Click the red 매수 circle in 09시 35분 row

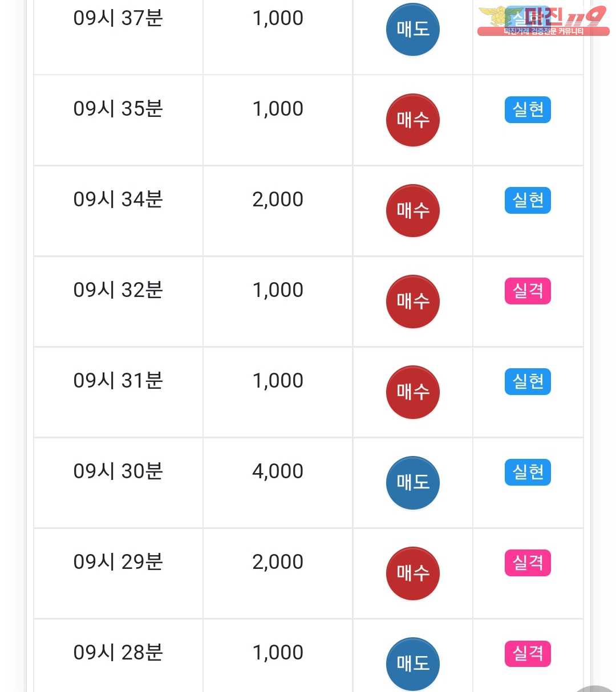coord(413,120)
